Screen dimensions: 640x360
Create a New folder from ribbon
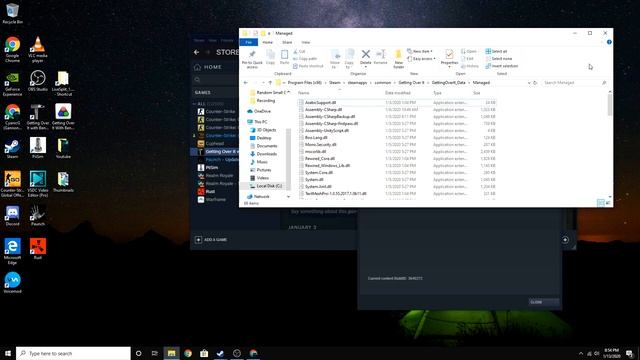tap(398, 59)
